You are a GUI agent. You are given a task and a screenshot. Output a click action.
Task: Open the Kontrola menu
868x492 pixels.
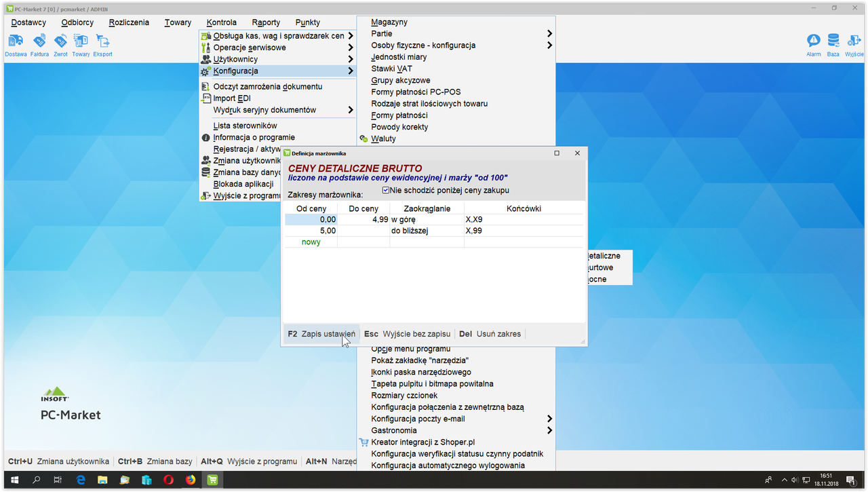[222, 22]
